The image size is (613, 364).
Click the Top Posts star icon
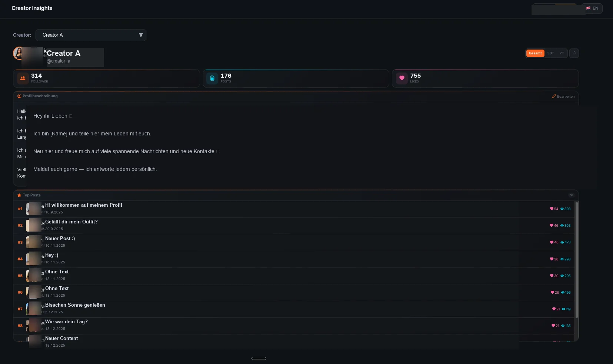[x=19, y=195]
